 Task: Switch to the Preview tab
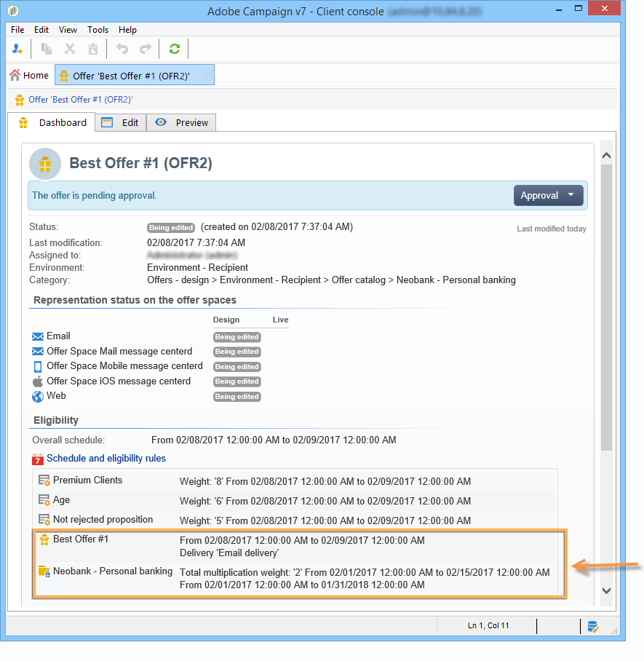pyautogui.click(x=181, y=123)
